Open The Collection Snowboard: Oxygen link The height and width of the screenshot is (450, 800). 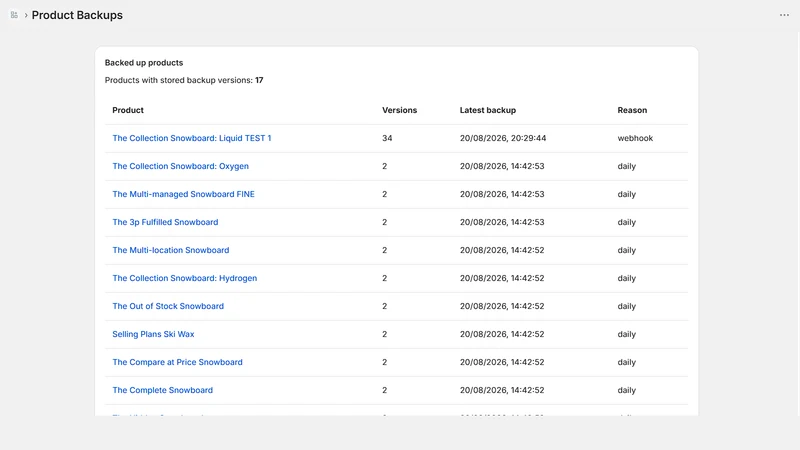(181, 166)
